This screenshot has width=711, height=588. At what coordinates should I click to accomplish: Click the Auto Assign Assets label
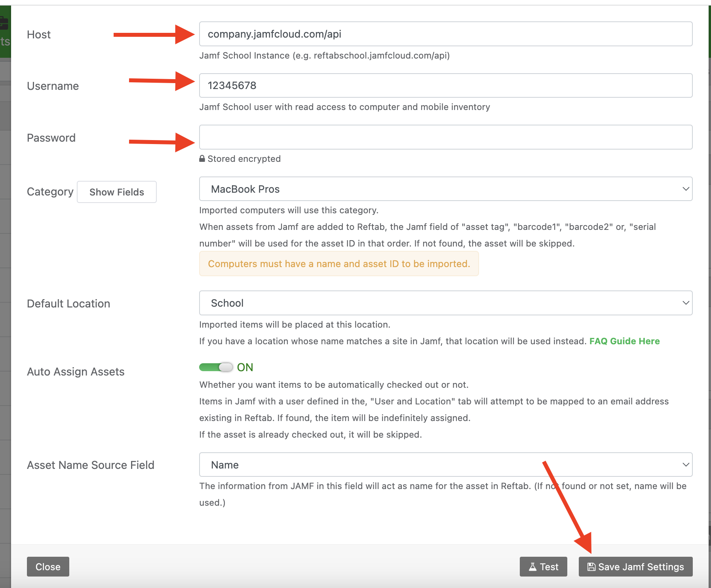point(76,372)
